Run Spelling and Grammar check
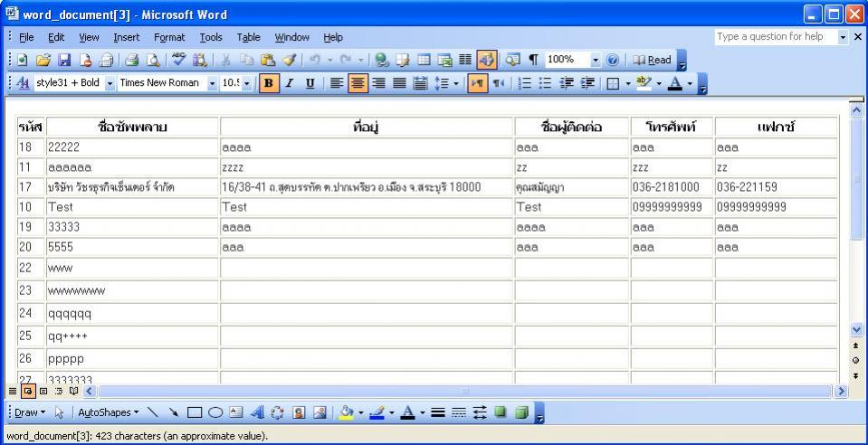Viewport: 868px width, 445px height. (x=179, y=60)
